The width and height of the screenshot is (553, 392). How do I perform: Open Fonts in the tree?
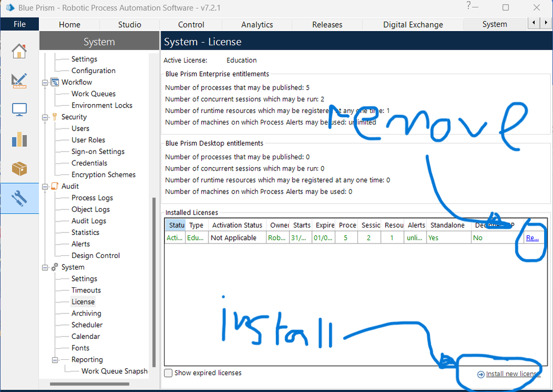coord(80,348)
